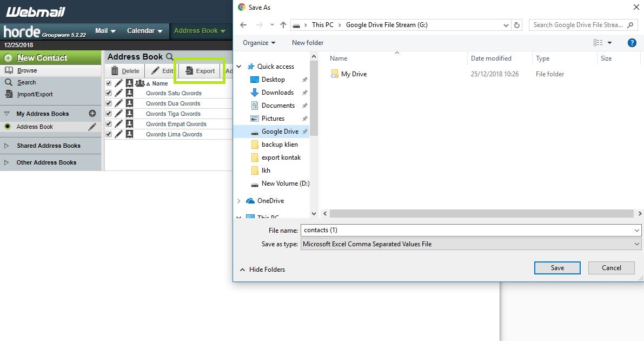This screenshot has width=644, height=341.
Task: Click the Help icon in Save As dialog
Action: click(632, 43)
